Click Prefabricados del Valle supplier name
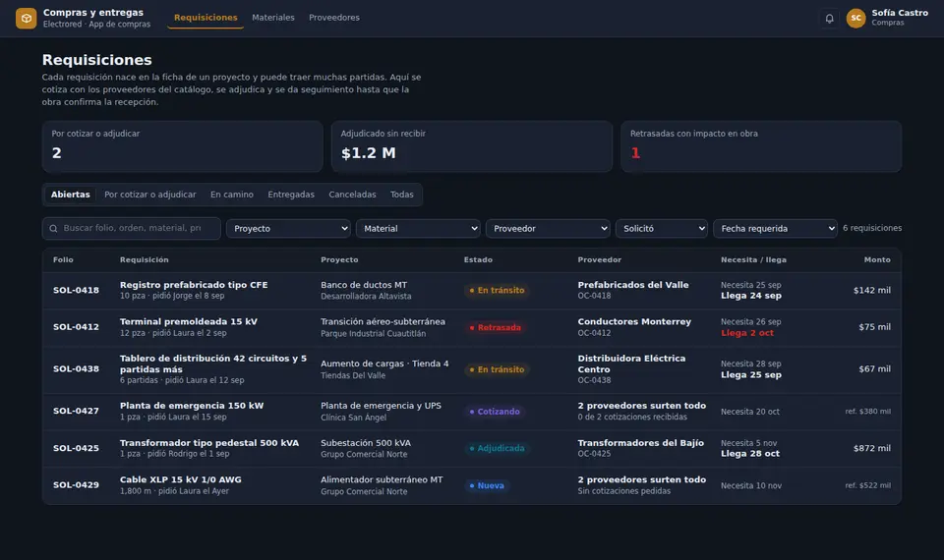Screen dimensions: 944x560 pos(633,285)
